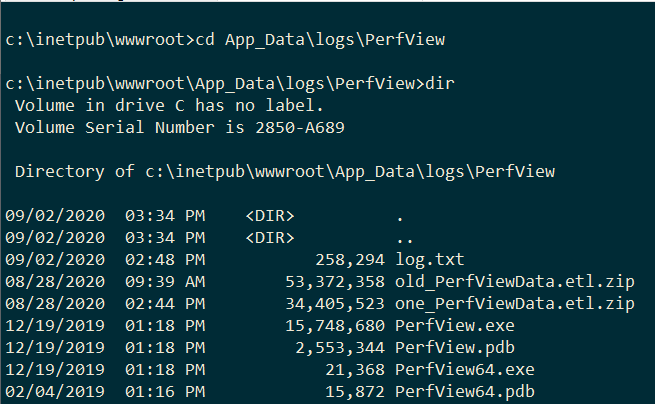Click the 'Directory of' path line

tap(285, 171)
